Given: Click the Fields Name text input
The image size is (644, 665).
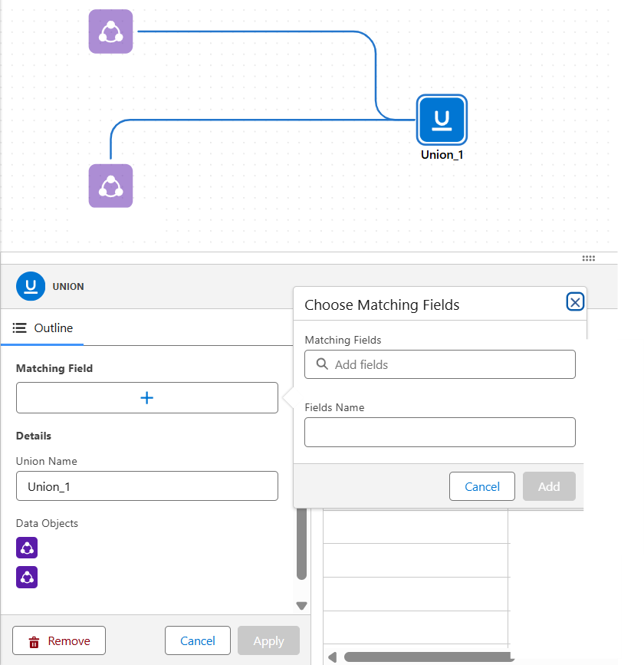Looking at the screenshot, I should [x=440, y=432].
